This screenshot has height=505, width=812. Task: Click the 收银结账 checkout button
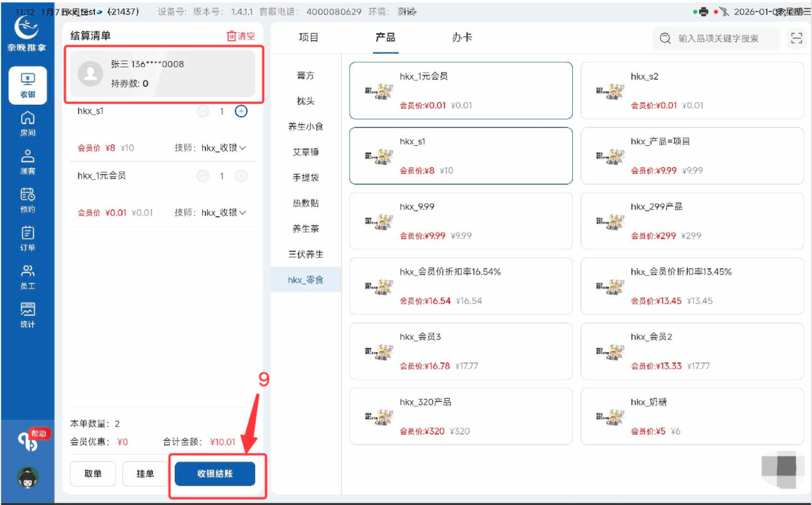(217, 473)
